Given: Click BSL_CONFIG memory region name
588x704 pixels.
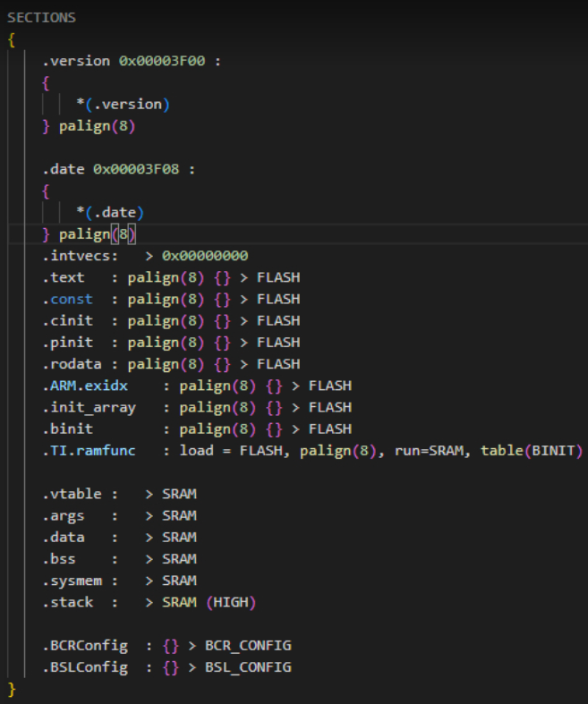Looking at the screenshot, I should [x=248, y=667].
